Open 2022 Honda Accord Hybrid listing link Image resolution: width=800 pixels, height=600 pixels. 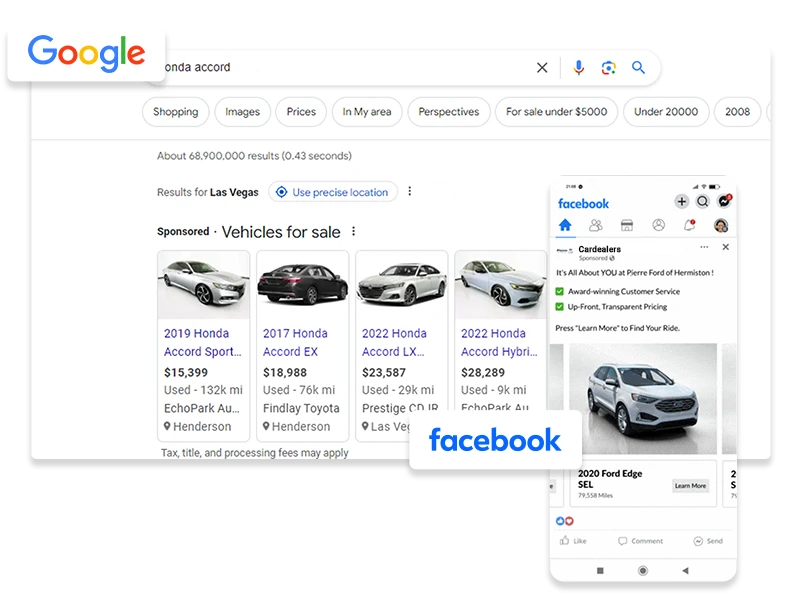(499, 342)
